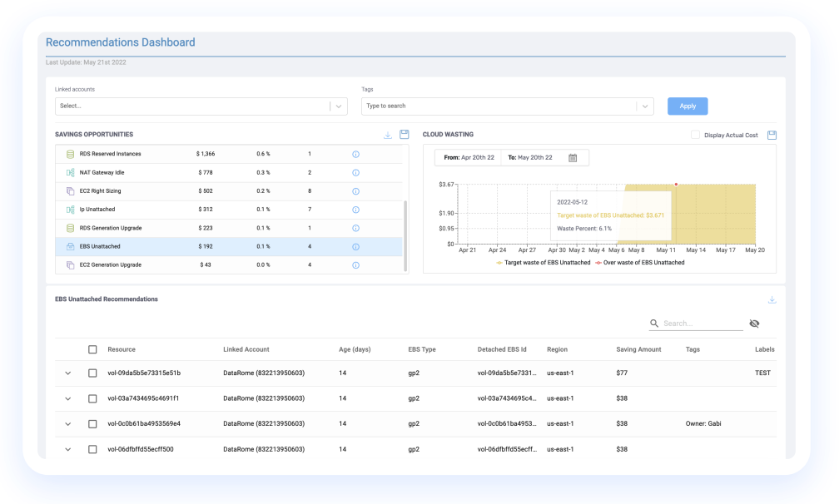Download the Savings Opportunities list

387,136
